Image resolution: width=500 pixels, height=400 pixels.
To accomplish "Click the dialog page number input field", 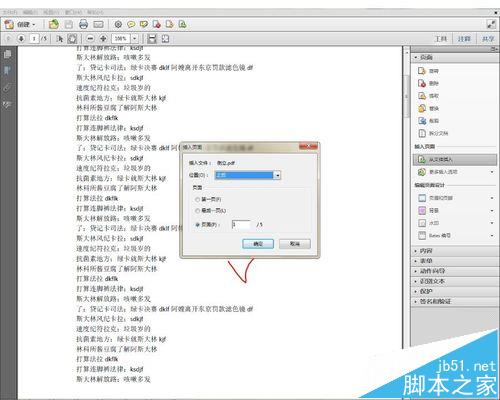I will (241, 225).
